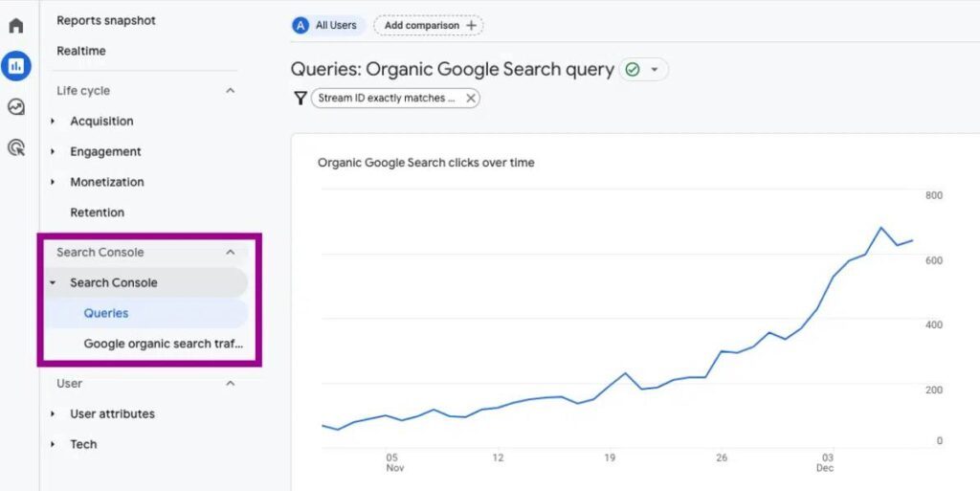Open Google organic search traffic report
980x491 pixels.
163,344
